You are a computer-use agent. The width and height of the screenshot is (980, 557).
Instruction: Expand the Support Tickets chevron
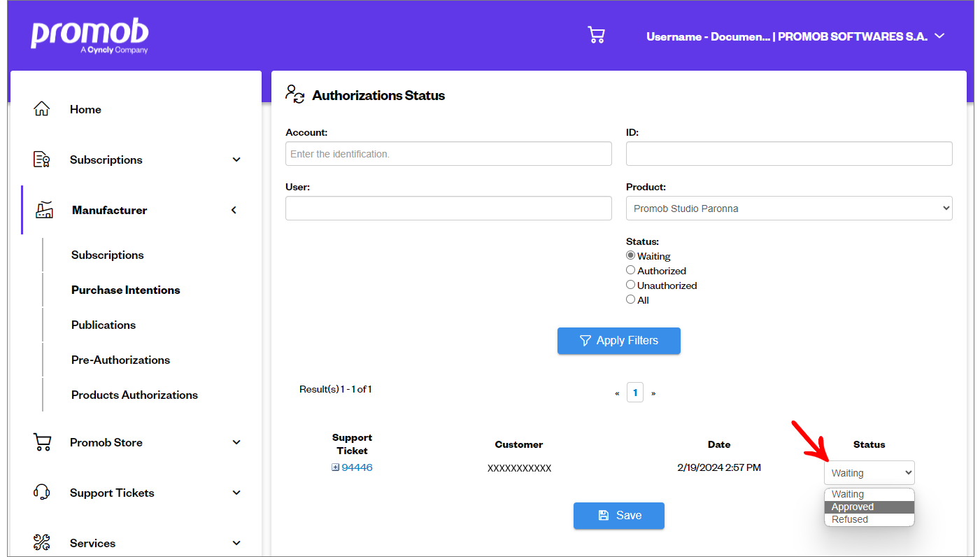(236, 493)
